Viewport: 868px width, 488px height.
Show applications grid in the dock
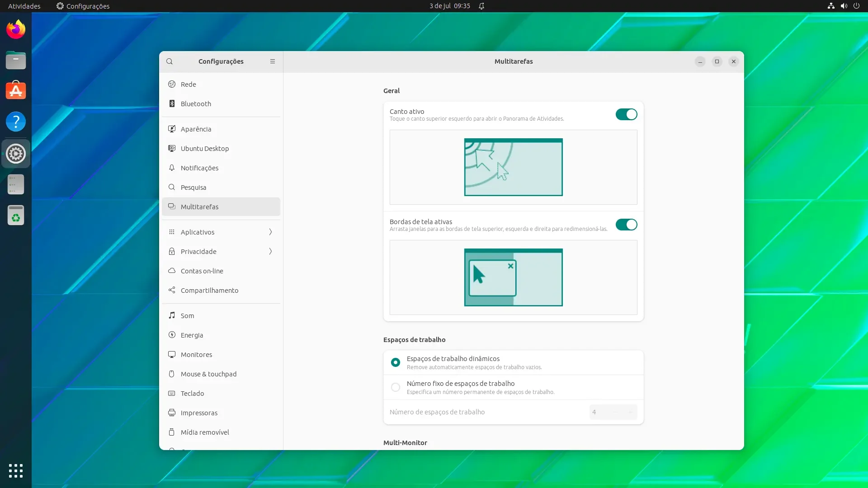[x=16, y=470]
